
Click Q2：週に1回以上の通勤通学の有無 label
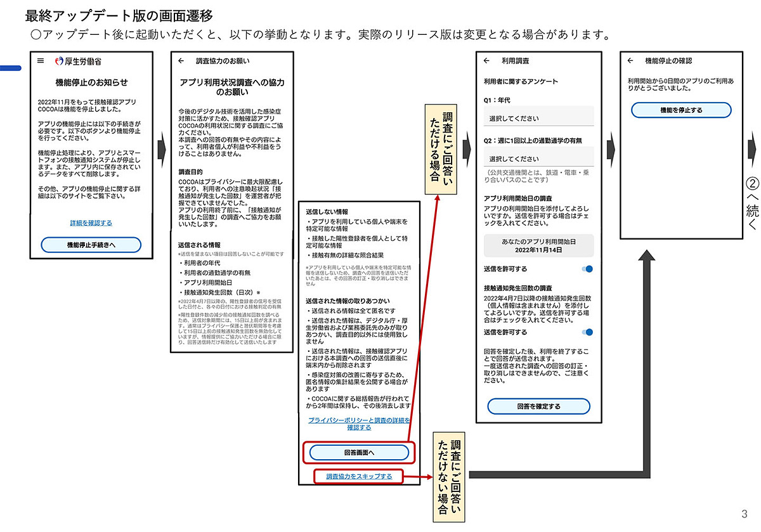click(x=533, y=141)
